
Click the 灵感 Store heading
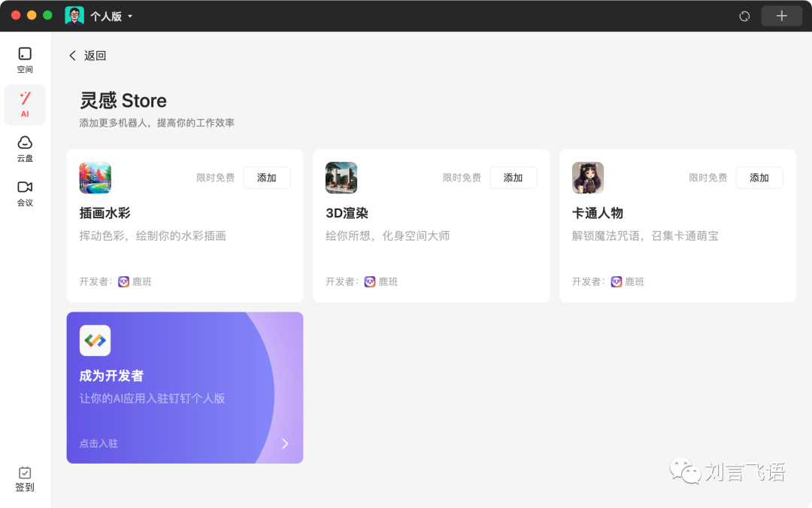point(123,101)
